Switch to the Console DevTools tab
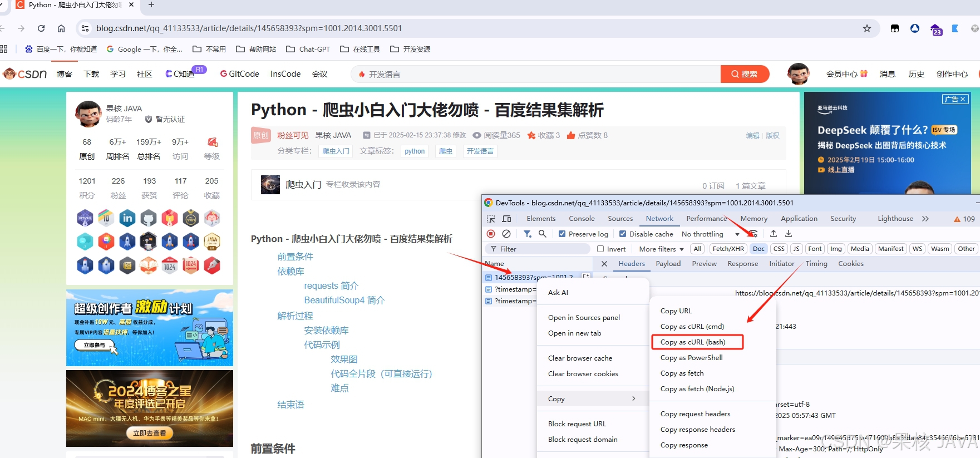Image resolution: width=980 pixels, height=458 pixels. tap(582, 219)
